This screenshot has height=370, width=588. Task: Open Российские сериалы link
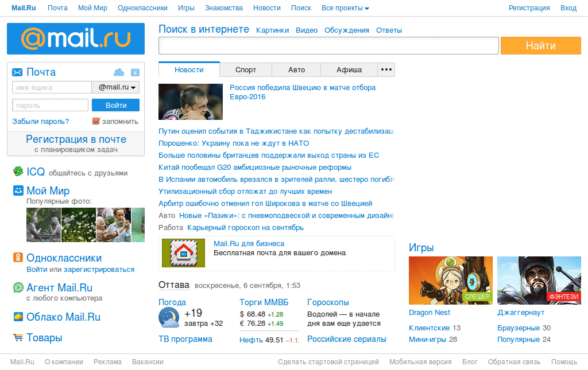tap(346, 339)
